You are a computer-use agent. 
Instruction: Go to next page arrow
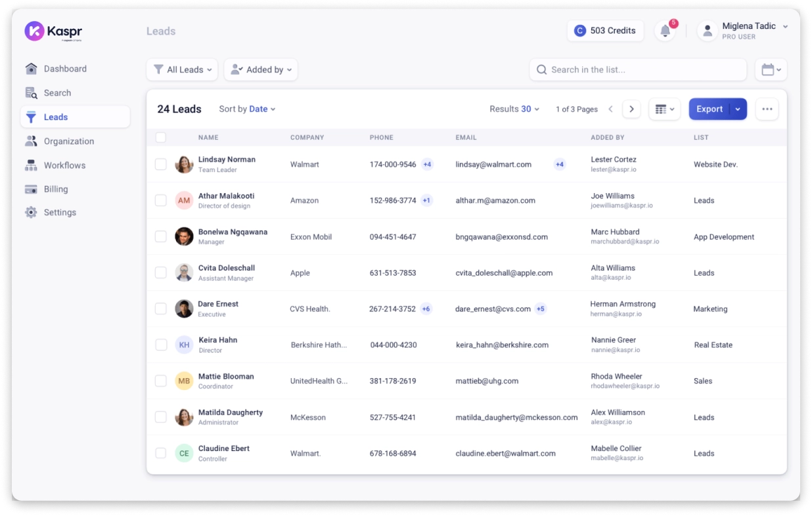[x=632, y=110]
